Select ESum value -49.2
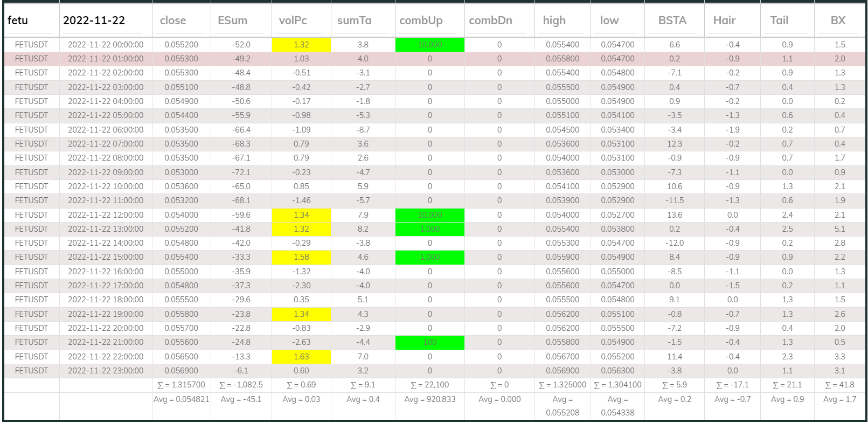The width and height of the screenshot is (868, 423). point(241,59)
